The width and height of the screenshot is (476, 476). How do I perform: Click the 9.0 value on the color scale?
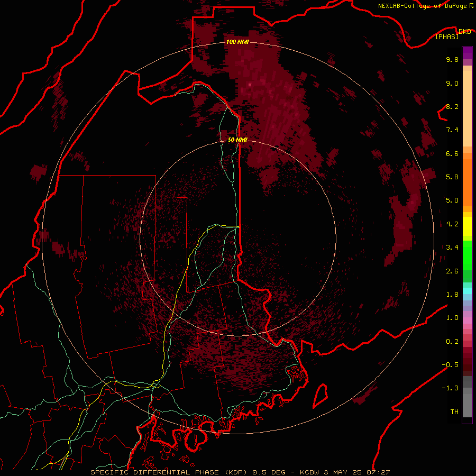click(452, 84)
